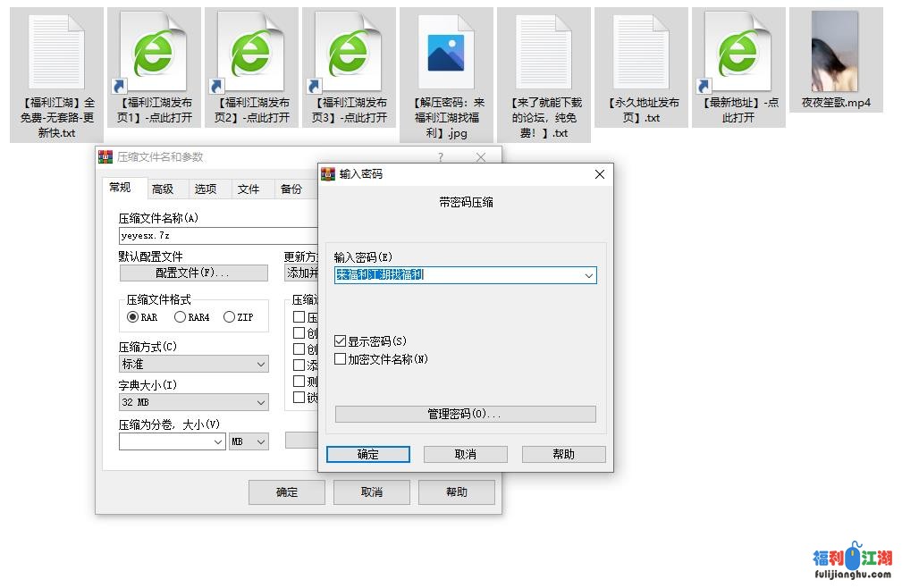Open the 最新地址 shortcut icon
The height and width of the screenshot is (588, 902).
tap(738, 52)
